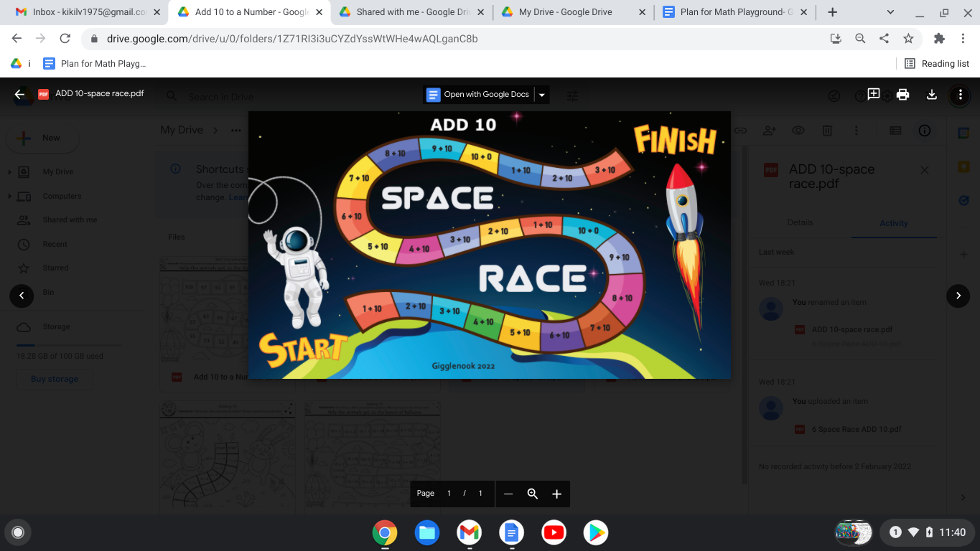
Task: Launch YouTube from the shelf
Action: [x=554, y=532]
